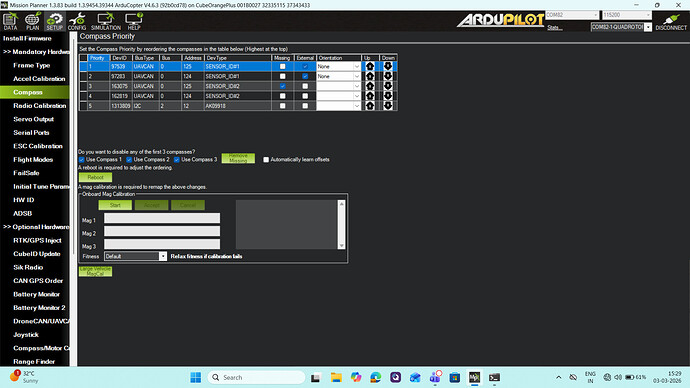The height and width of the screenshot is (388, 690).
Task: Open the CONFIG tuning icon
Action: pos(77,21)
